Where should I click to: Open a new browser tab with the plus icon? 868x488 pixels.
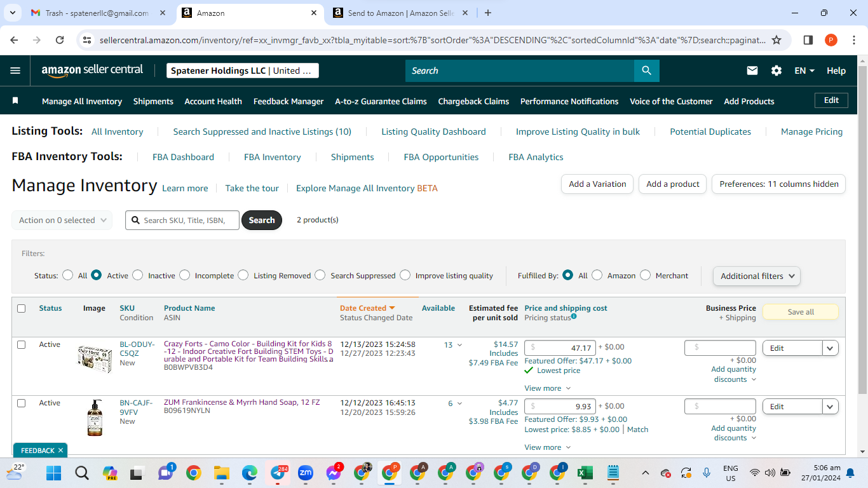[488, 13]
